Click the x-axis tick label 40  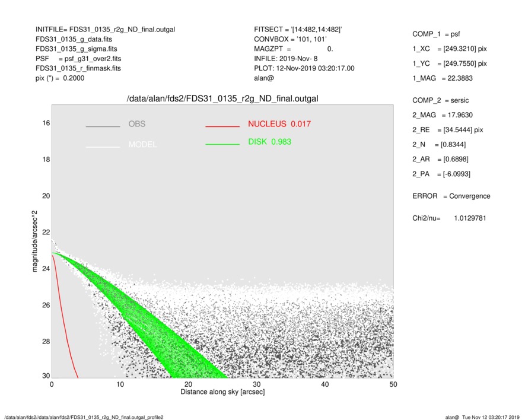(x=325, y=384)
